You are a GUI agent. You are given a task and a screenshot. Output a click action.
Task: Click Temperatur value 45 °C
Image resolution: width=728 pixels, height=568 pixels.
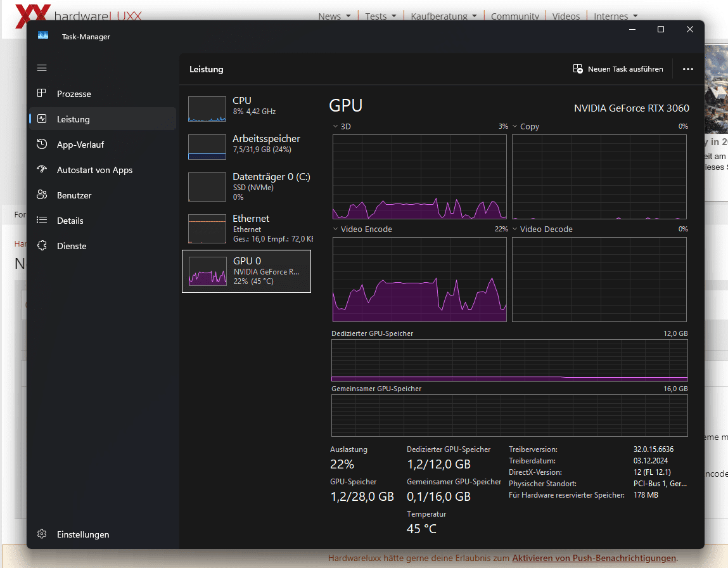coord(421,529)
